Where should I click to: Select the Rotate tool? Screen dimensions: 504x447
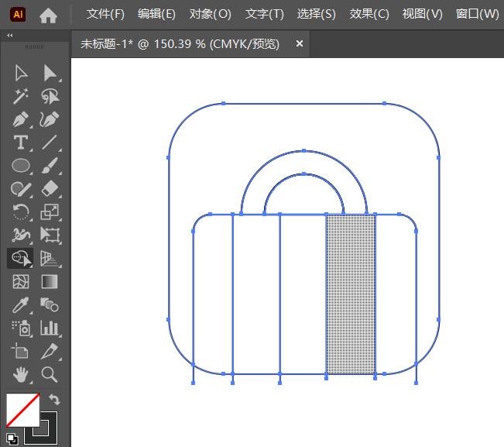click(x=21, y=212)
